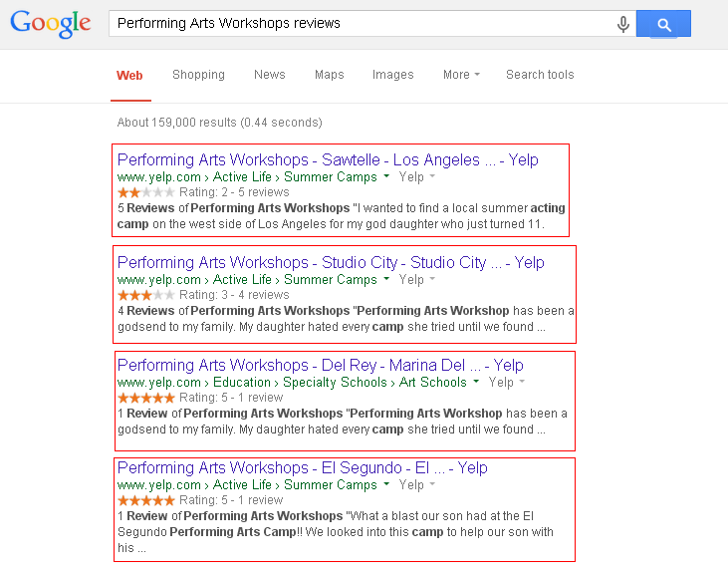Expand the More search categories dropdown
This screenshot has width=728, height=573.
click(461, 75)
